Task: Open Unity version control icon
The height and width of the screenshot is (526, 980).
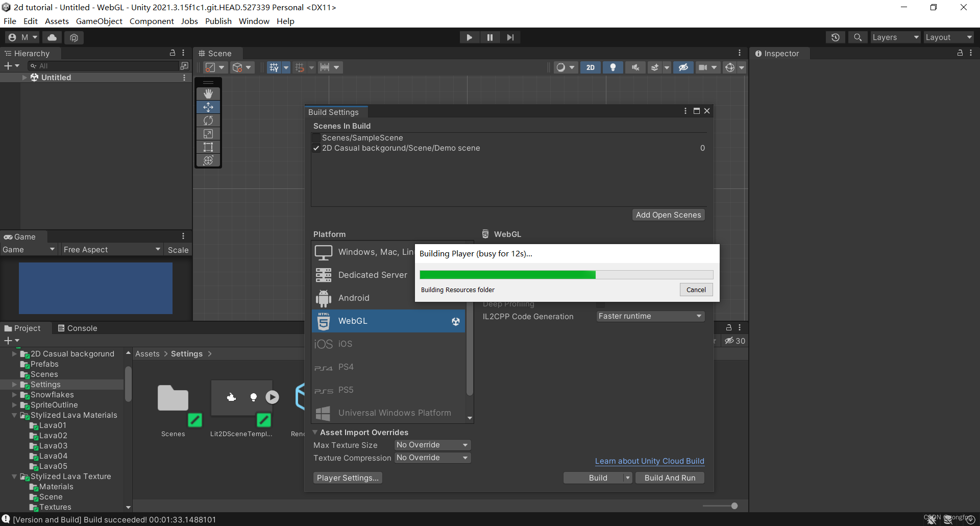Action: (x=74, y=37)
